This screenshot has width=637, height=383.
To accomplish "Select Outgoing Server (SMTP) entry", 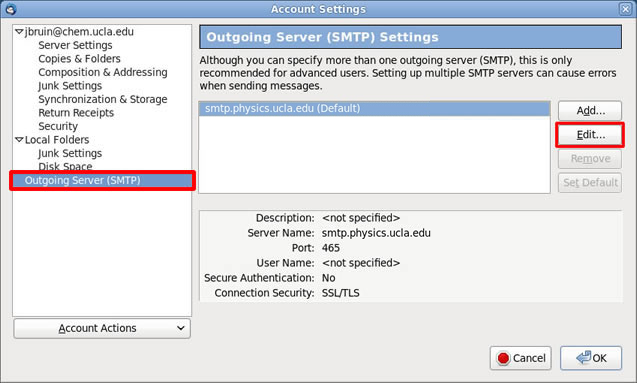I will [x=102, y=180].
